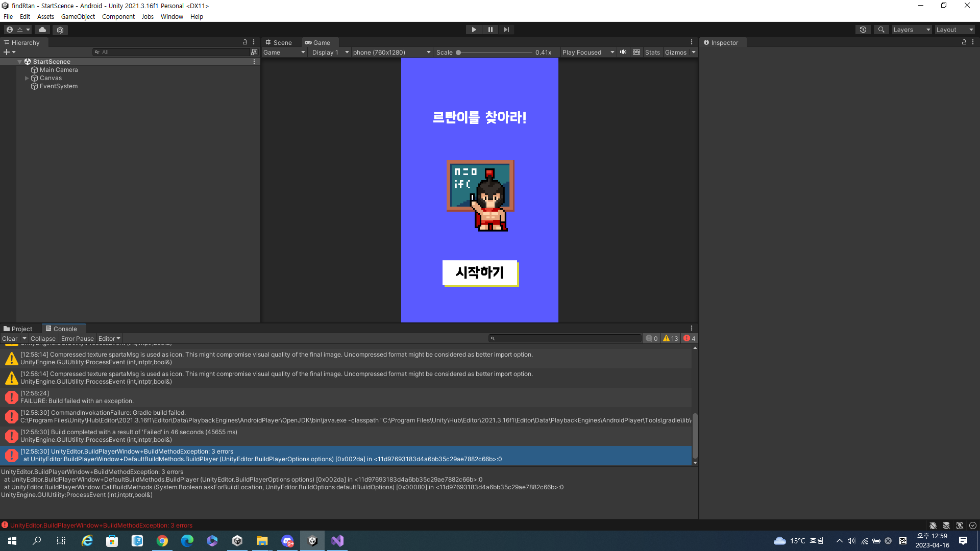The image size is (980, 551).
Task: Open the Layout dropdown
Action: (955, 30)
